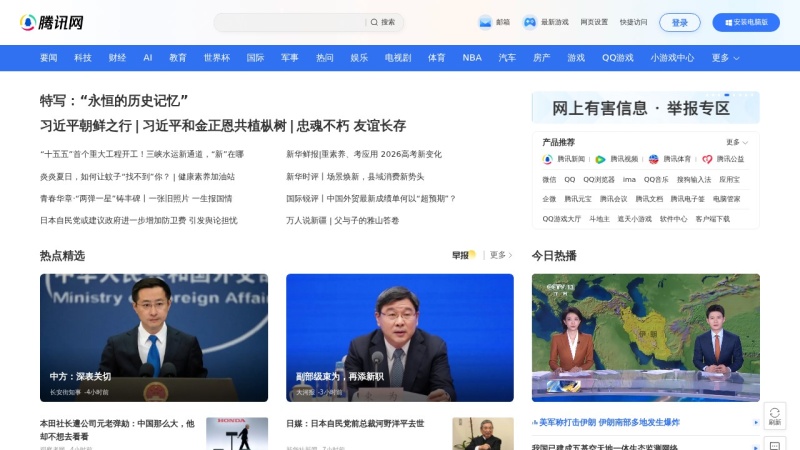Open 日媒：日本自民党前总裁河野洋平去世 article
This screenshot has height=450, width=800.
click(355, 423)
